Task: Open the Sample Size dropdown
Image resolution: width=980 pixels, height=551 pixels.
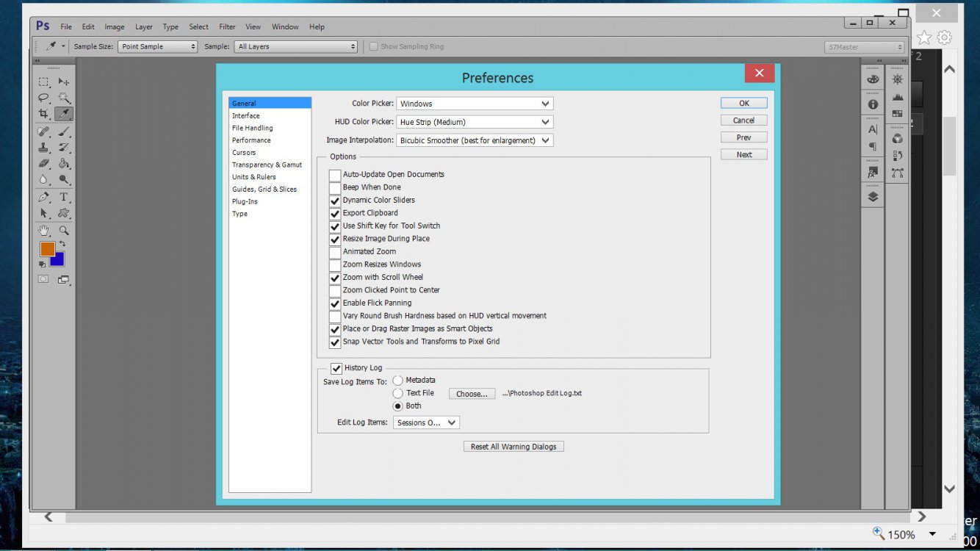Action: [158, 46]
